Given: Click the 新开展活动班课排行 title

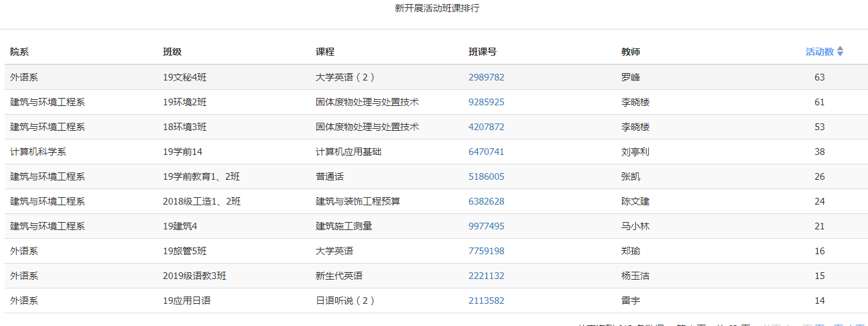Looking at the screenshot, I should [437, 8].
